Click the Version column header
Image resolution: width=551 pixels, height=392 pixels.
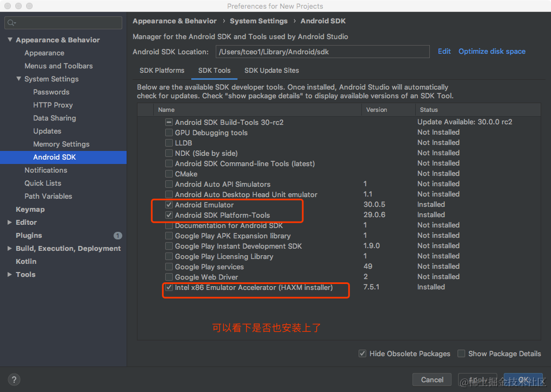click(389, 110)
